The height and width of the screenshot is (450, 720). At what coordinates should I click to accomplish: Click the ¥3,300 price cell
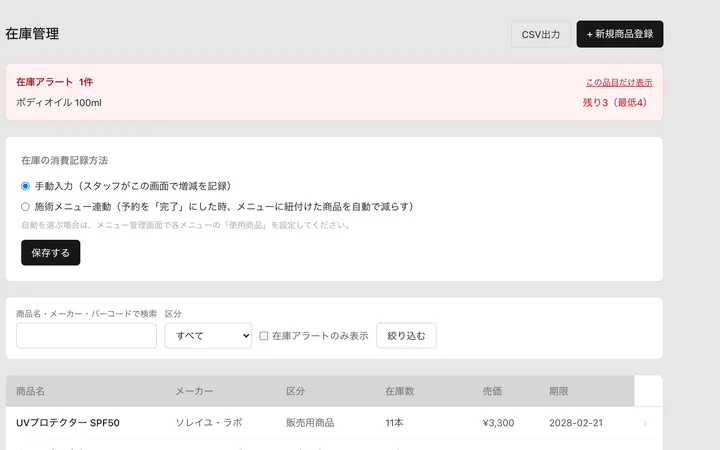[x=498, y=423]
